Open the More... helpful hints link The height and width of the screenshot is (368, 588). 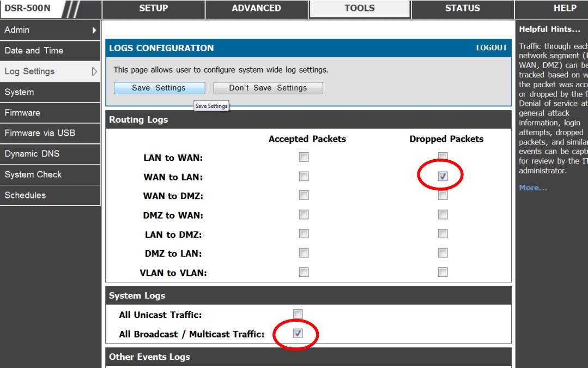click(x=532, y=188)
